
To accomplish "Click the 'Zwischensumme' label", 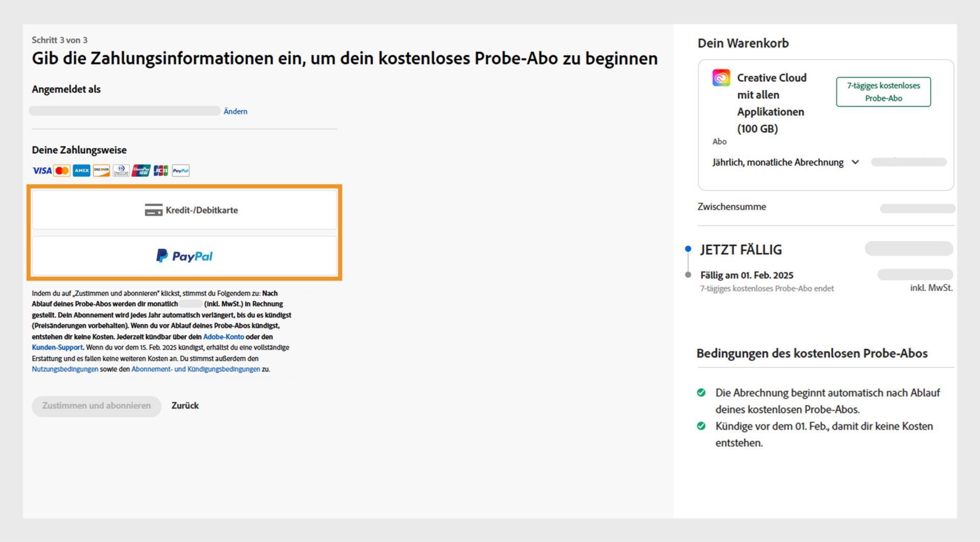I will tap(731, 207).
